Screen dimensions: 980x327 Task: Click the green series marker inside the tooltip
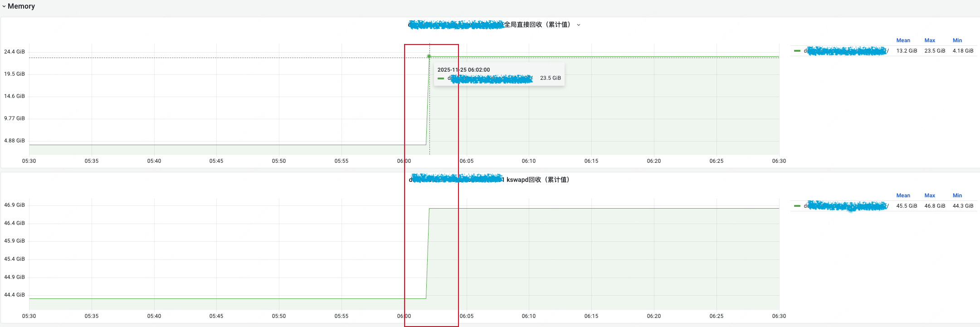click(441, 78)
